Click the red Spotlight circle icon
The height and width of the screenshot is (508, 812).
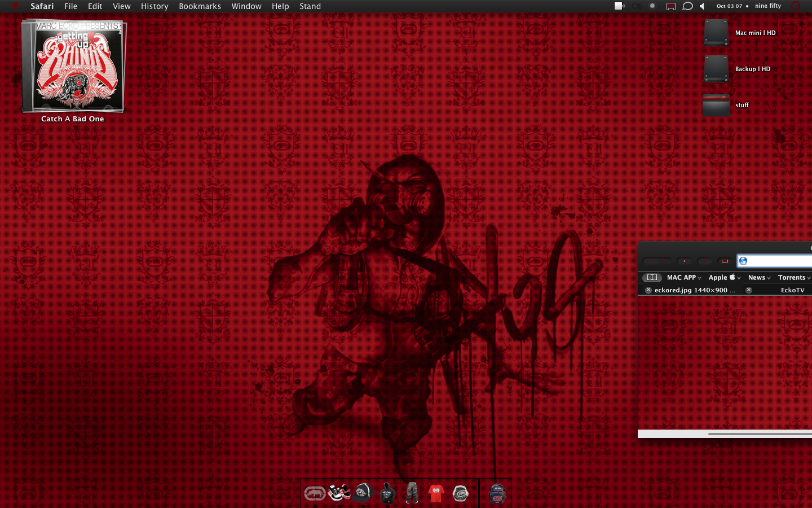796,6
